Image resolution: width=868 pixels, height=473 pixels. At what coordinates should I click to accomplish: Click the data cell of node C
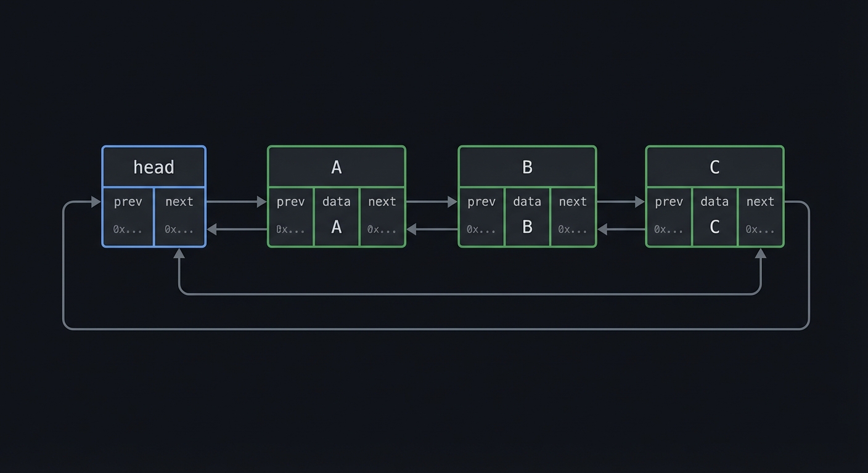[x=714, y=217]
